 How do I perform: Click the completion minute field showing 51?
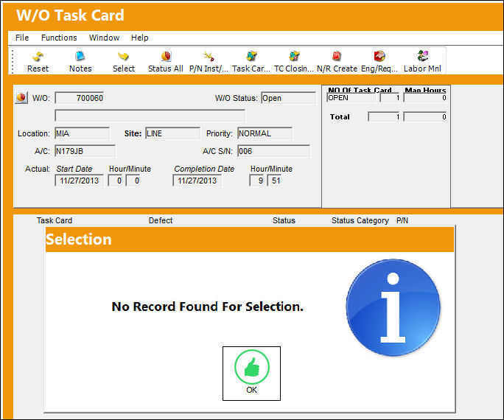click(274, 181)
